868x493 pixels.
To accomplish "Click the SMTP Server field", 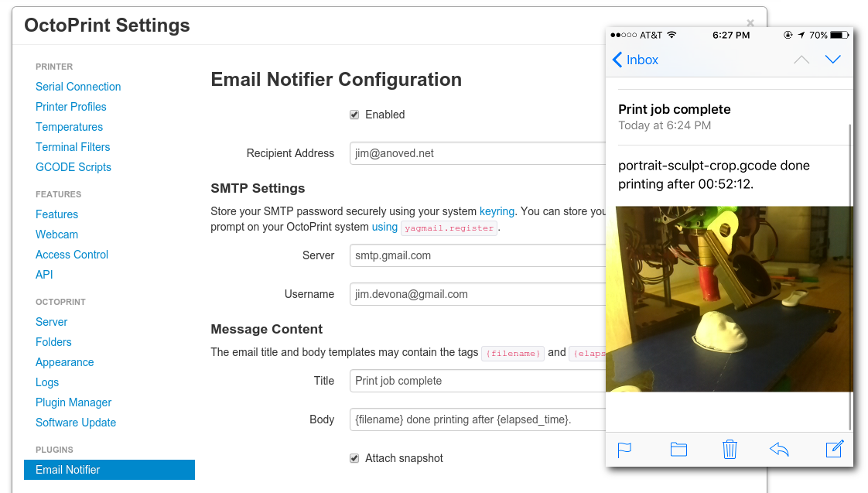I will (x=478, y=255).
